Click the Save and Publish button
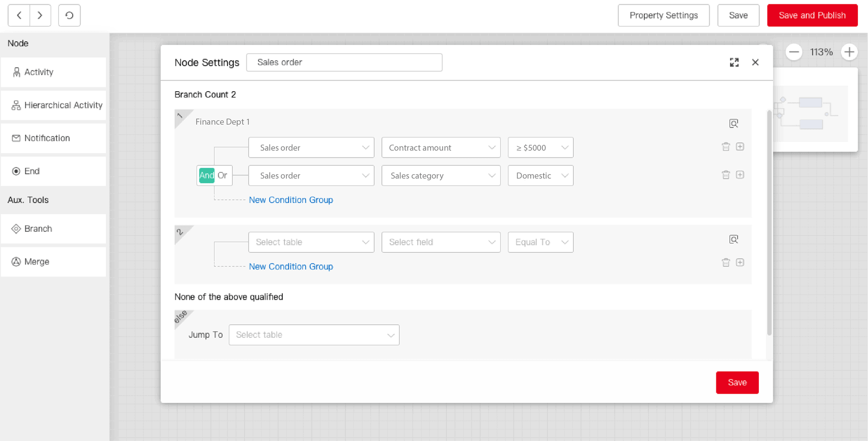Screen dimensions: 868x441 point(812,15)
